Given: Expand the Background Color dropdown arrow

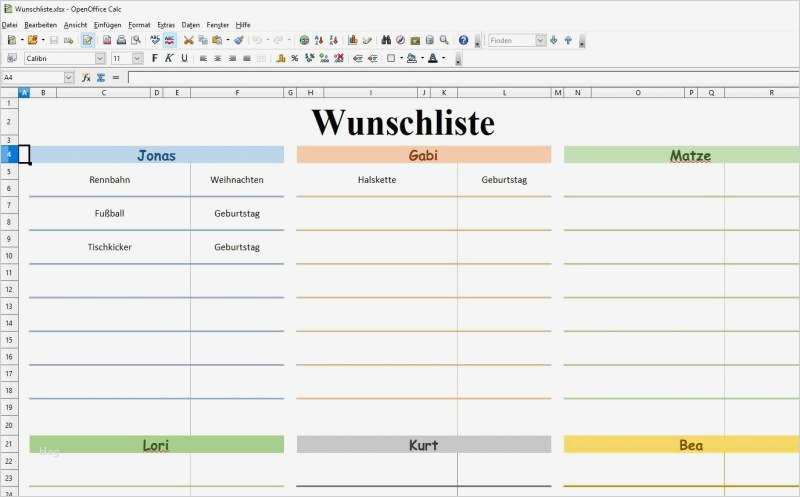Looking at the screenshot, I should tap(422, 58).
